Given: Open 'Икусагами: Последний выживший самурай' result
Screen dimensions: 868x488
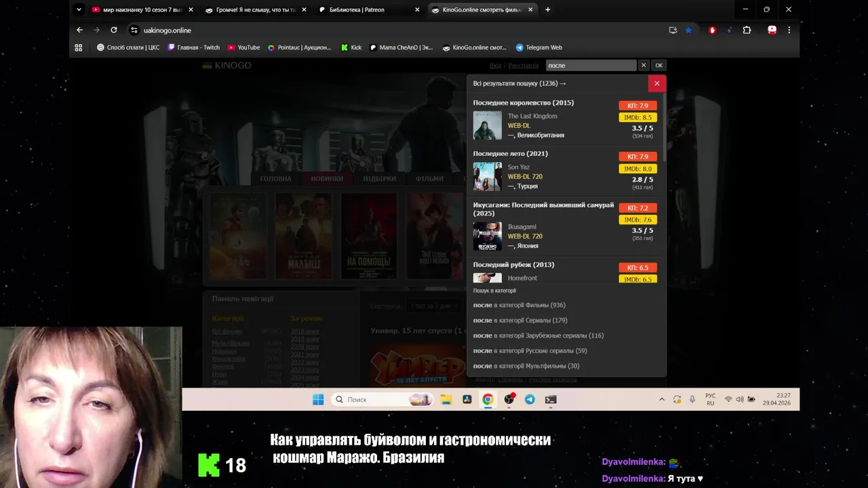Looking at the screenshot, I should pos(543,209).
